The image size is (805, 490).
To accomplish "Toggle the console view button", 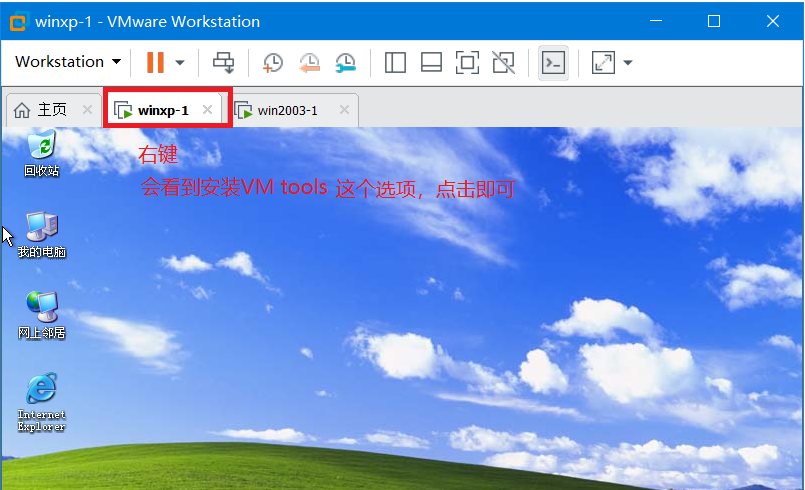I will click(553, 63).
